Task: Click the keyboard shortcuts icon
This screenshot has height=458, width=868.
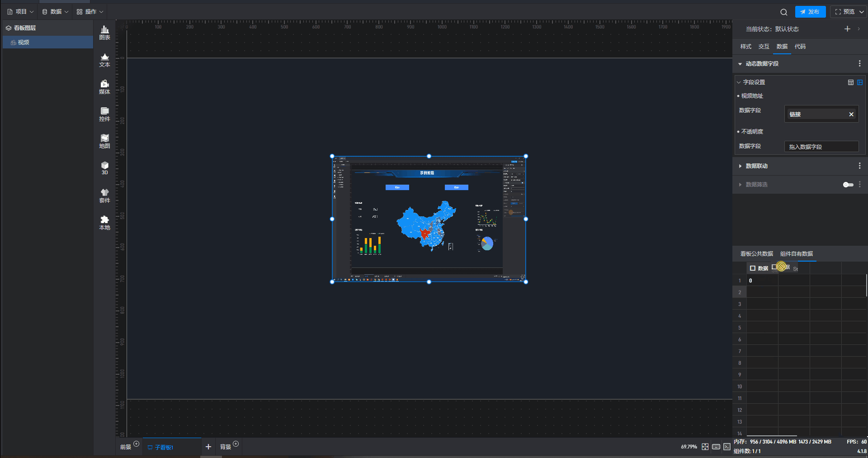Action: tap(716, 447)
